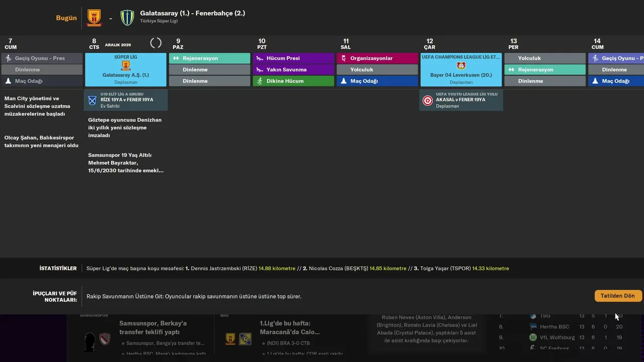Click the Organizasyonlar session icon

click(x=344, y=58)
